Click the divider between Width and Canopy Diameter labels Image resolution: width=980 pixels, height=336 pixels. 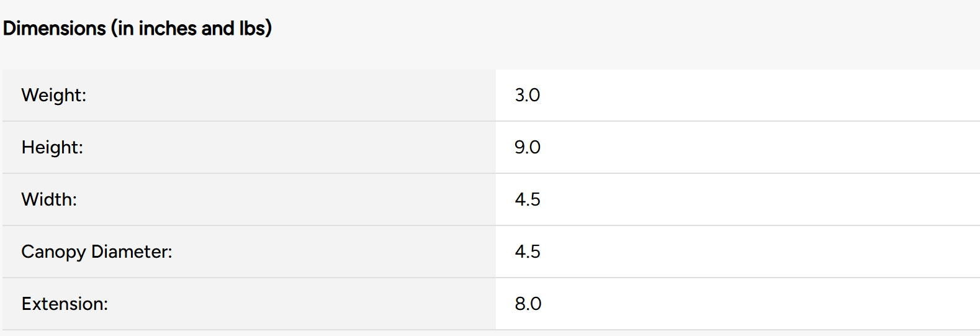point(248,225)
